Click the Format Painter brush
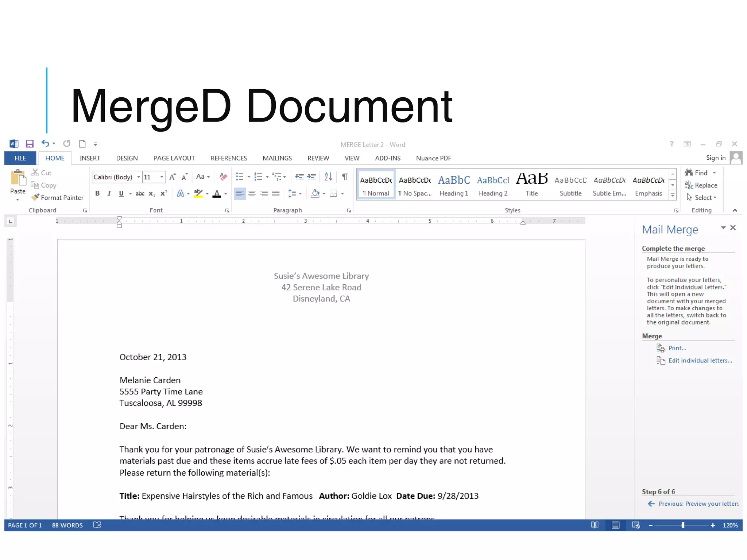 click(57, 198)
